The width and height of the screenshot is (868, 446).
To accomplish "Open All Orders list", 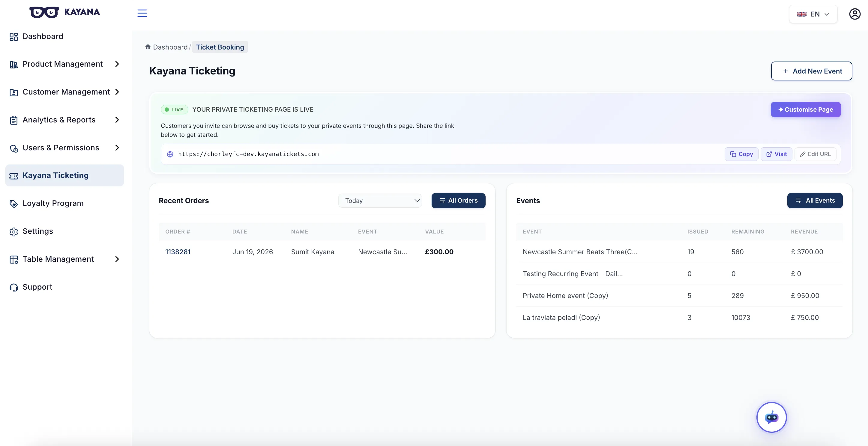I will click(458, 200).
